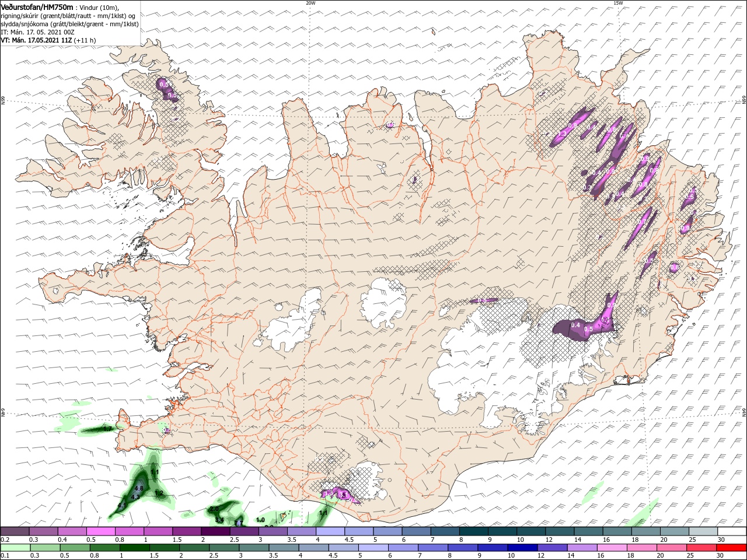Screen dimensions: 747x560
Task: Click the 4.8 rainfall value southwest of Reykjanes
Action: [139, 489]
